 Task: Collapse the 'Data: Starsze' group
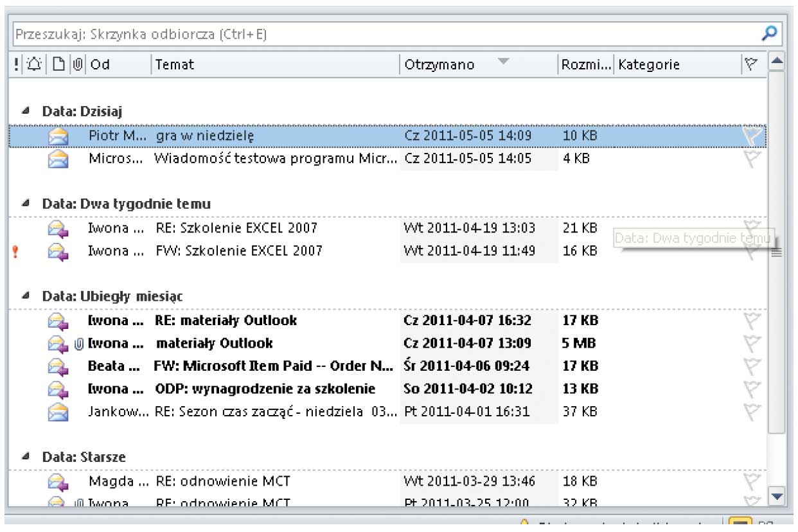(25, 457)
